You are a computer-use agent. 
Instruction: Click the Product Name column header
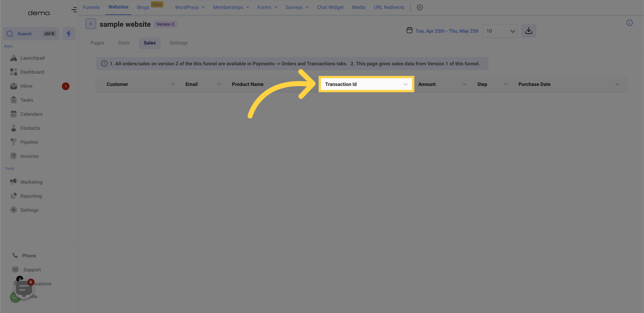point(248,84)
